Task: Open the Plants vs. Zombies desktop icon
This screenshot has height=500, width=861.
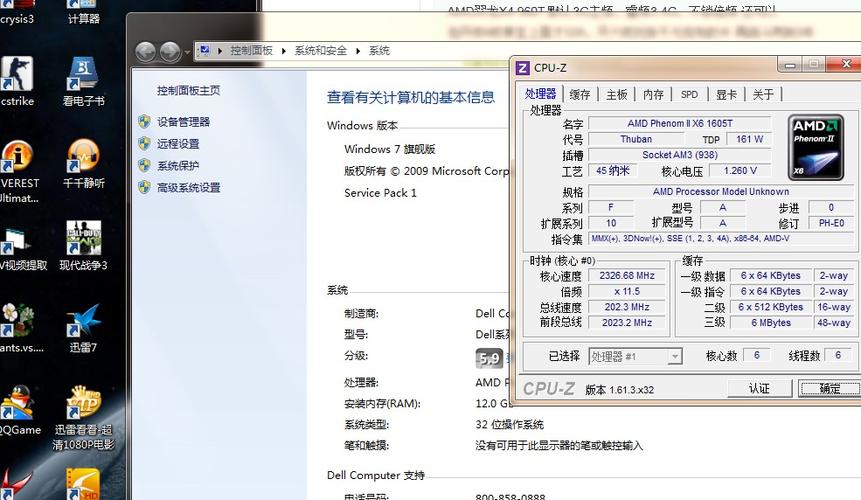Action: [x=21, y=328]
